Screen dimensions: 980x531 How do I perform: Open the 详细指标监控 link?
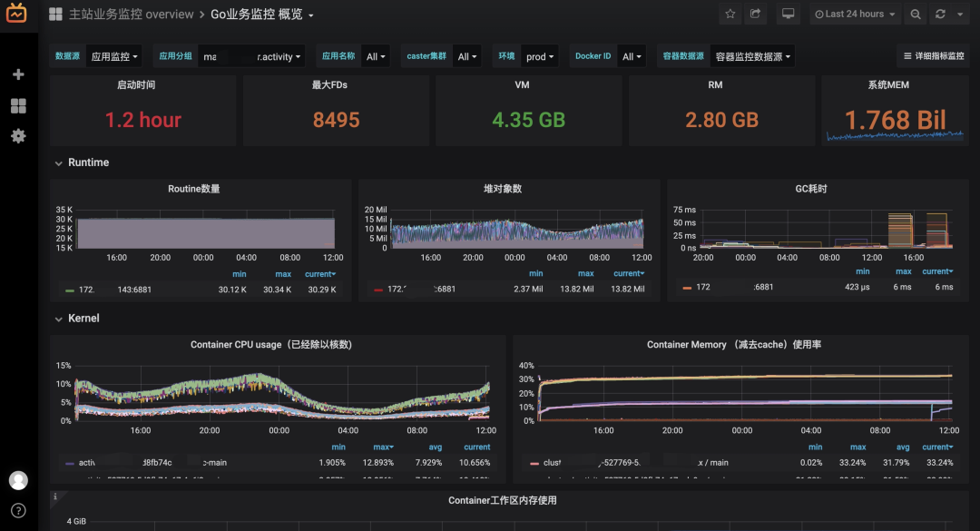(933, 56)
